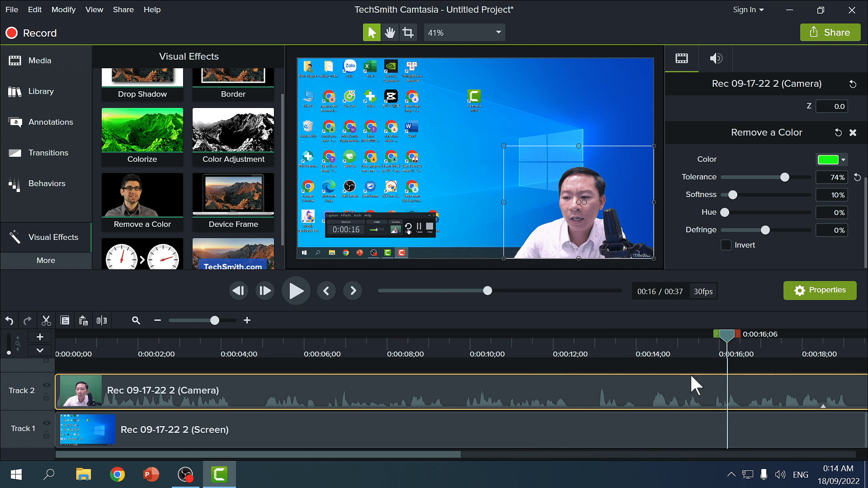Open Chrome from Windows taskbar
Image resolution: width=868 pixels, height=488 pixels.
point(118,474)
